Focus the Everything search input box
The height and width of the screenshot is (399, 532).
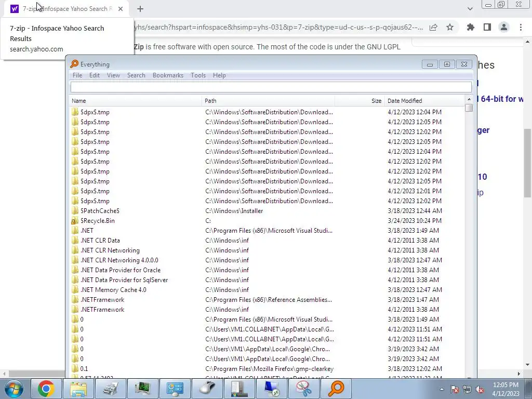point(271,87)
